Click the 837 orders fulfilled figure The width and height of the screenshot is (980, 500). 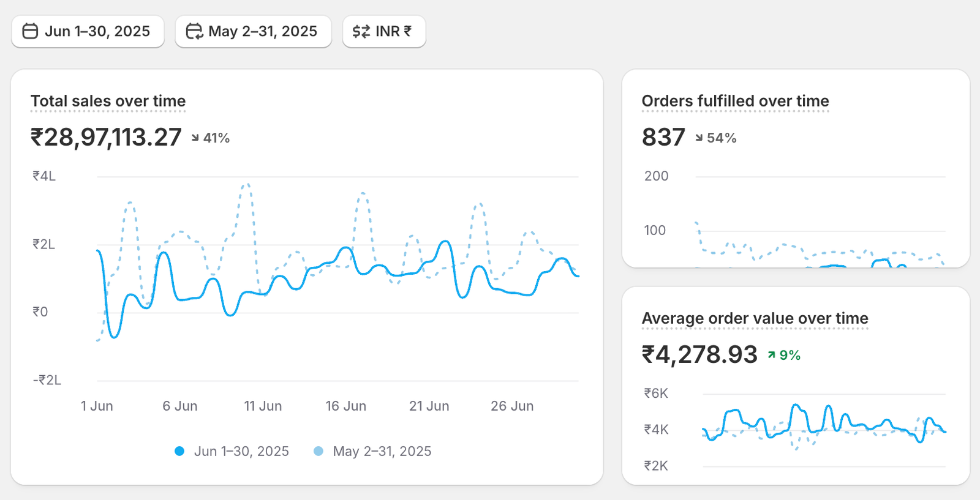[x=663, y=138]
